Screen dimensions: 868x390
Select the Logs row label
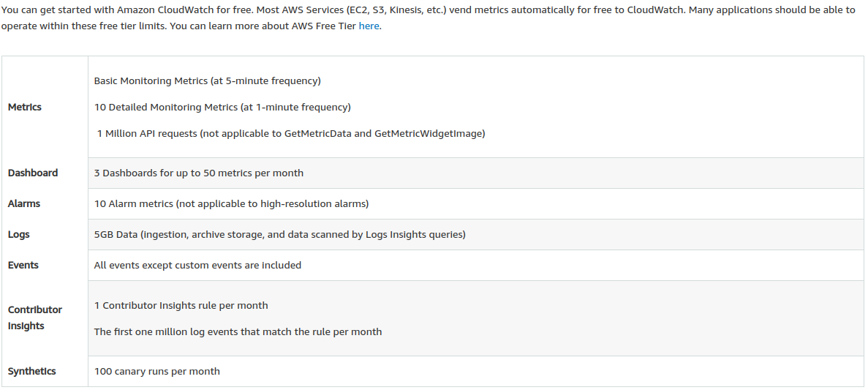(19, 234)
